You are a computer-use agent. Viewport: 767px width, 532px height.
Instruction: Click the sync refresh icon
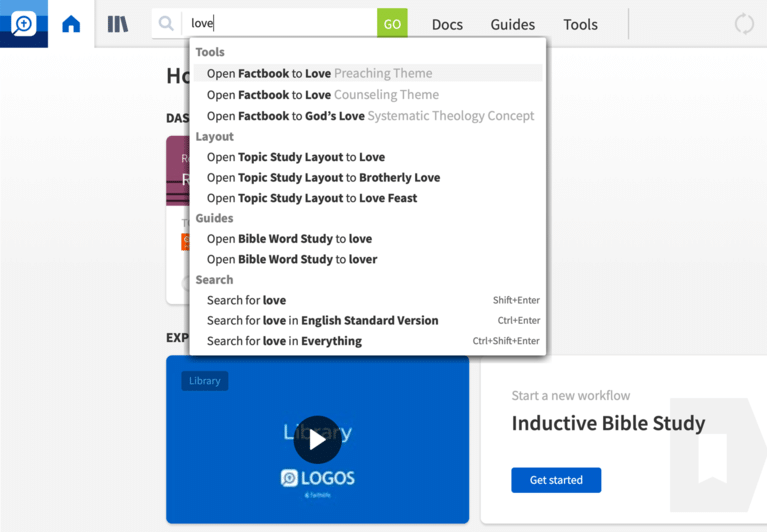point(744,24)
